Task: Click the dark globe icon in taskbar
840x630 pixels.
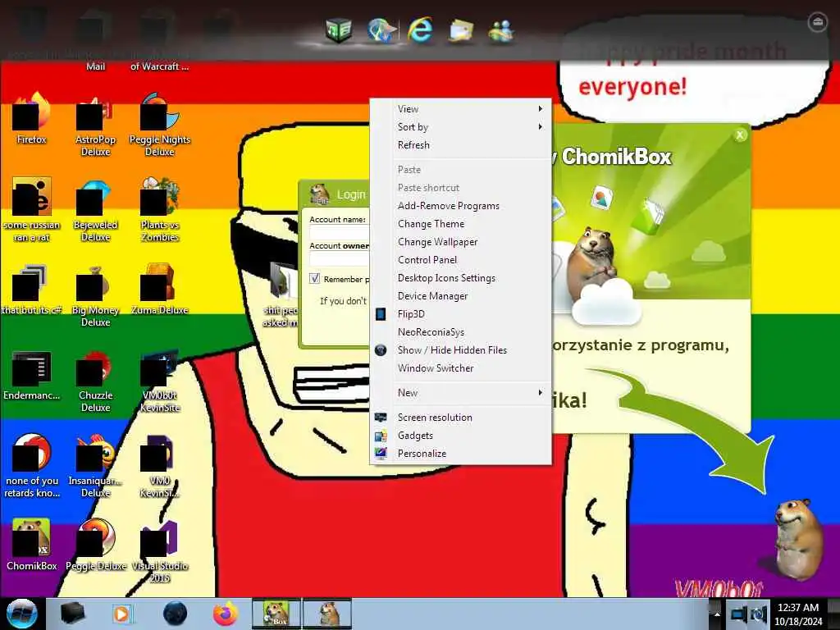Action: point(175,614)
